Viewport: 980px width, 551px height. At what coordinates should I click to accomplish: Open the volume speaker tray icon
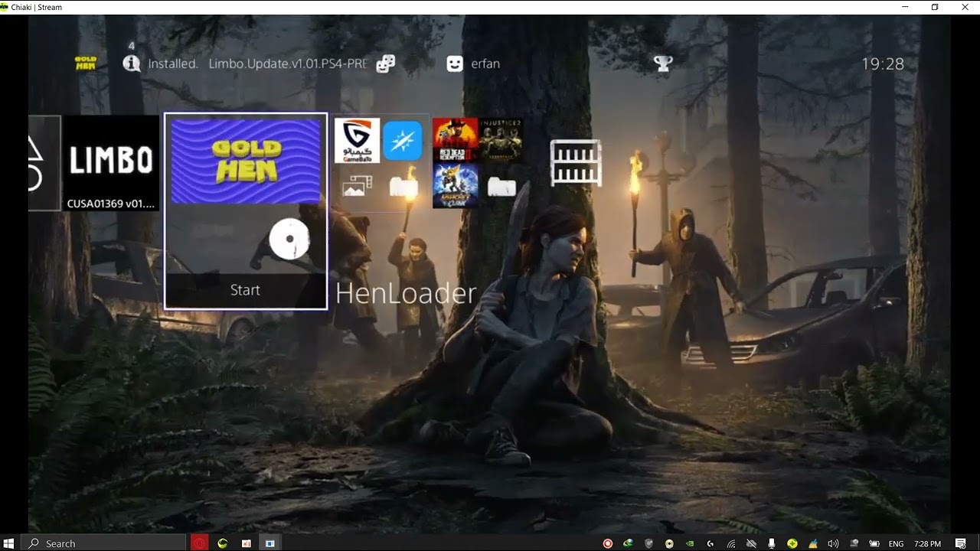point(833,543)
